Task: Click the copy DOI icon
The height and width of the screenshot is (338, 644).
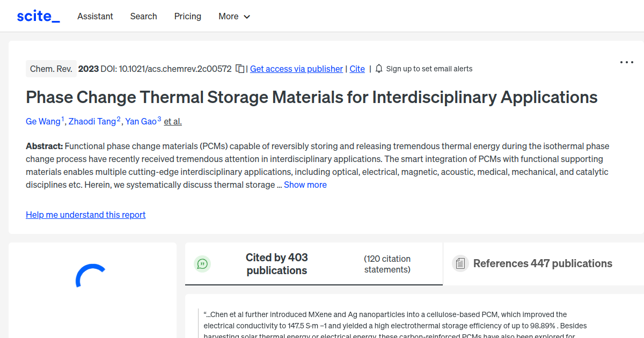Action: (x=239, y=68)
